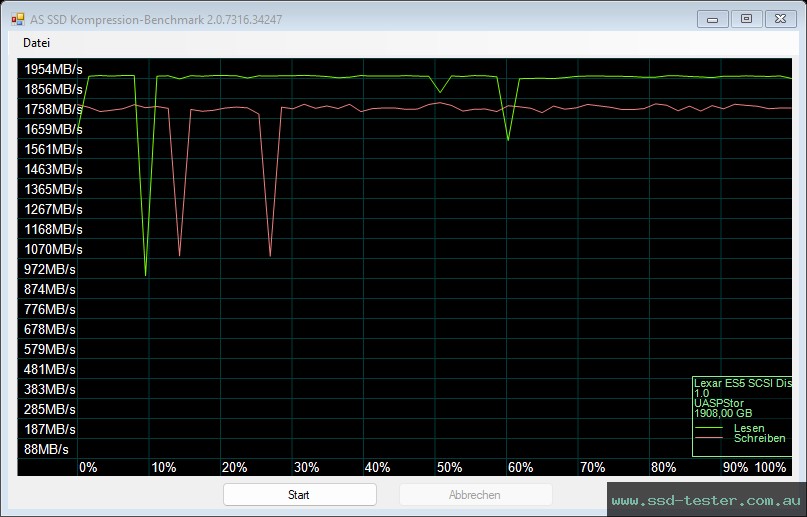Click the AS SSD app icon in title bar

tap(17, 20)
